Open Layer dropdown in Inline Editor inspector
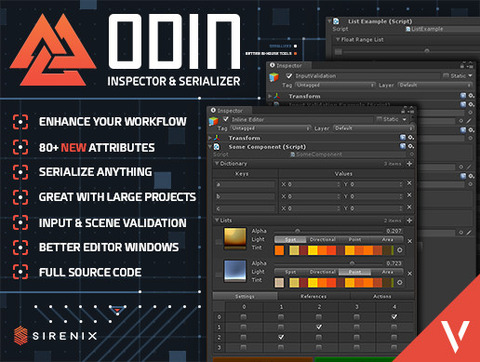480x362 pixels. pos(373,128)
